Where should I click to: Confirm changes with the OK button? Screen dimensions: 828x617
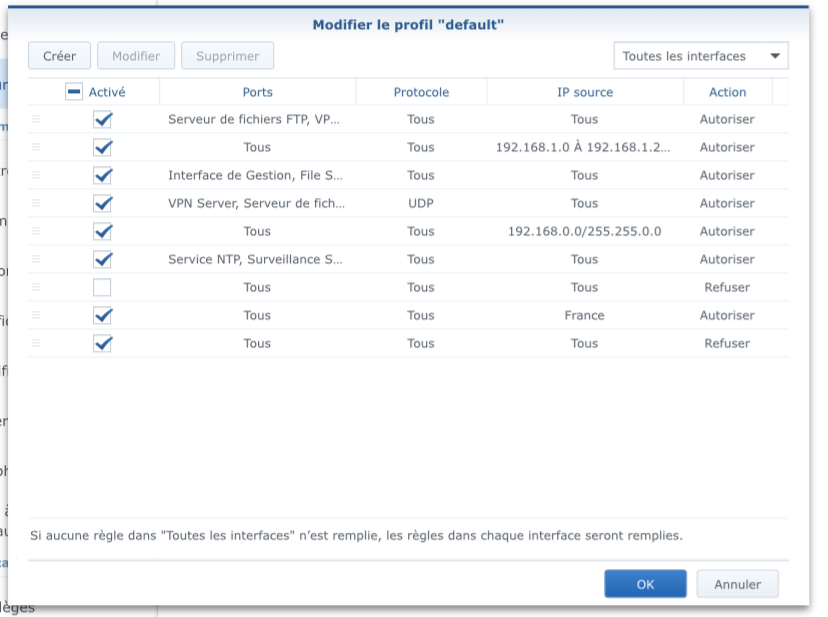pos(645,584)
